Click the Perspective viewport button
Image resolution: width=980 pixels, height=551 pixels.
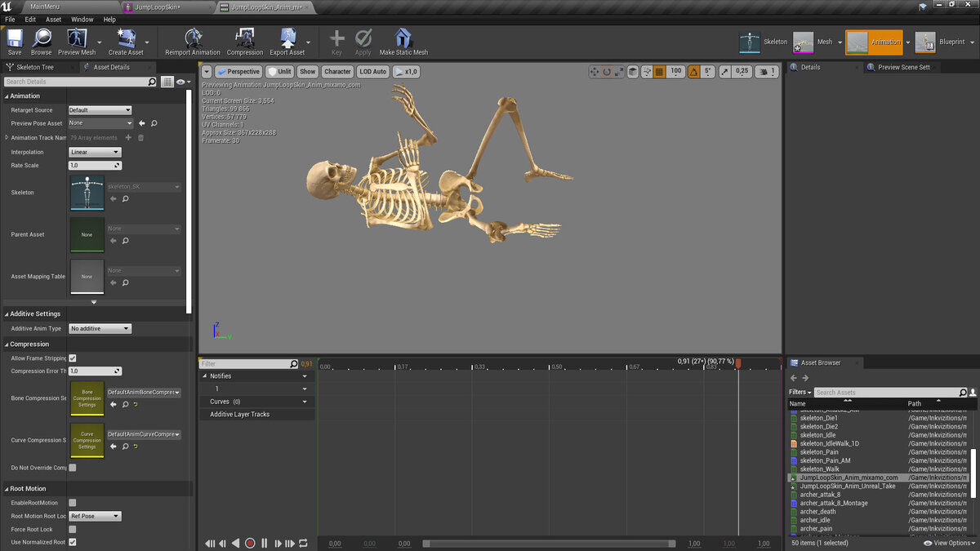pos(238,72)
